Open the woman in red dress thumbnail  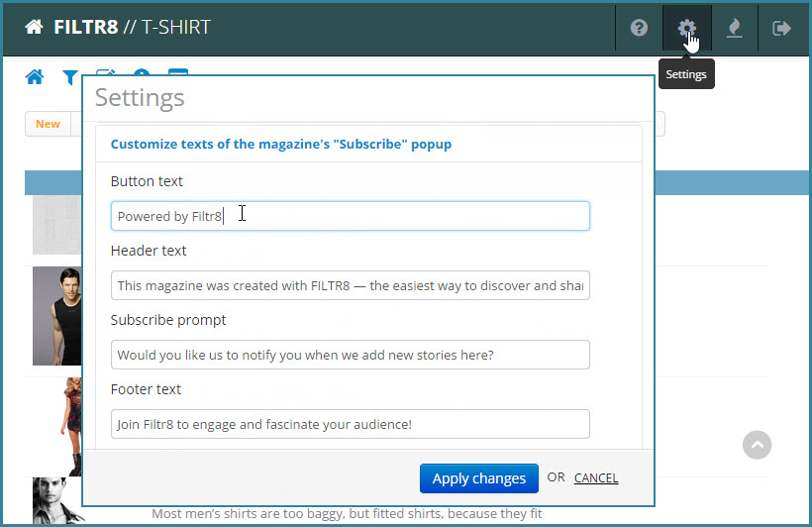coord(71,427)
